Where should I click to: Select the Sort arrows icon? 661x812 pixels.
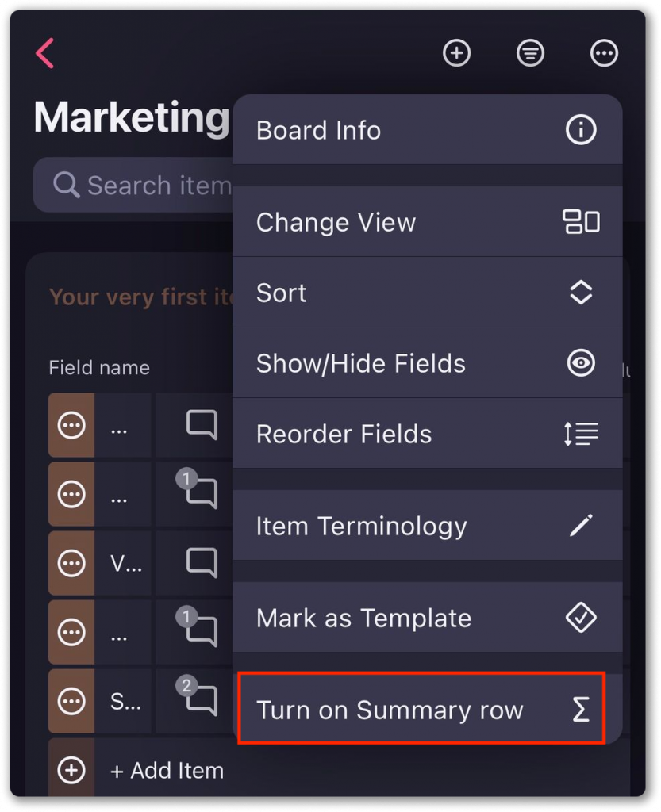click(580, 292)
